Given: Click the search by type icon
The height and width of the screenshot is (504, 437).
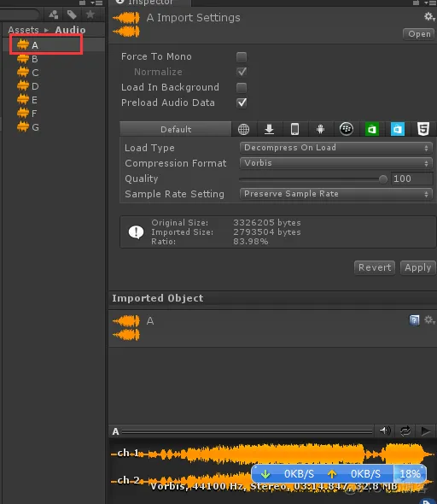Looking at the screenshot, I should pos(54,15).
